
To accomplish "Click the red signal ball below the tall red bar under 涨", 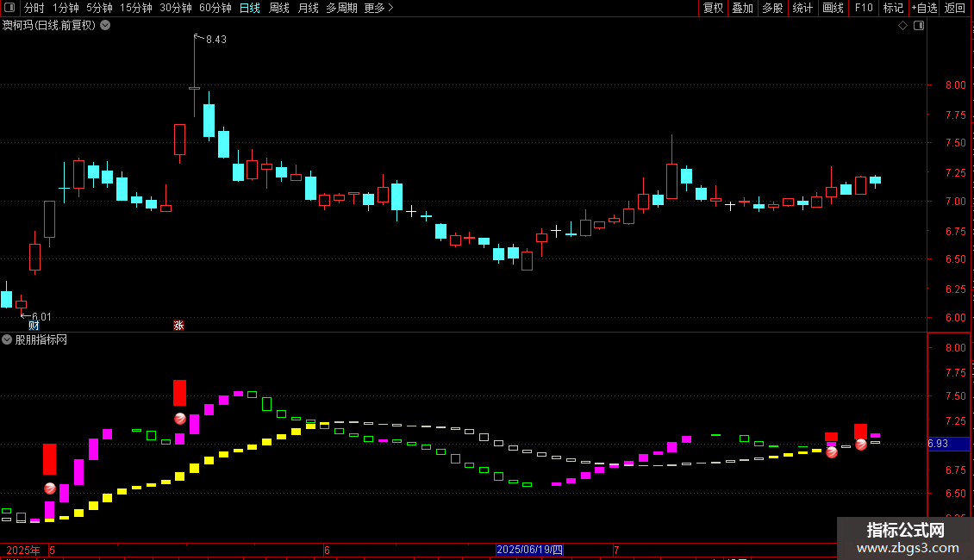I will (179, 419).
